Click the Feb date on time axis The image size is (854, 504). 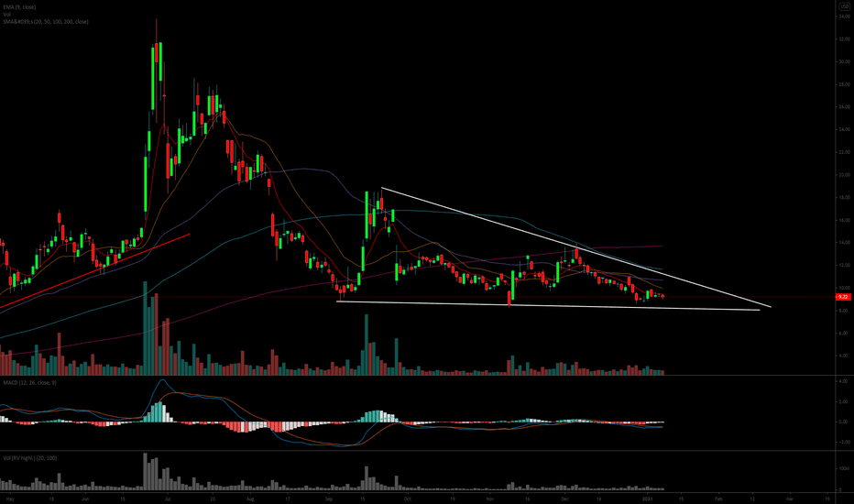(x=718, y=499)
